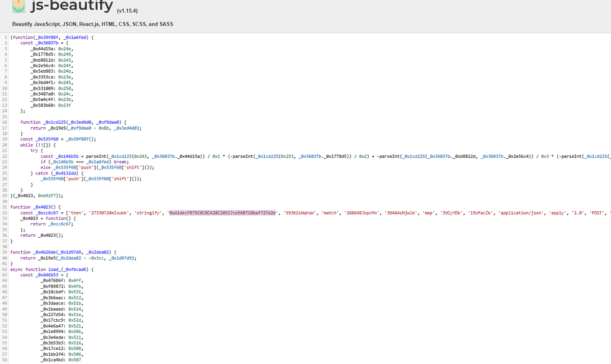Select line number 1 in the gutter
This screenshot has width=611, height=364.
tap(5, 37)
